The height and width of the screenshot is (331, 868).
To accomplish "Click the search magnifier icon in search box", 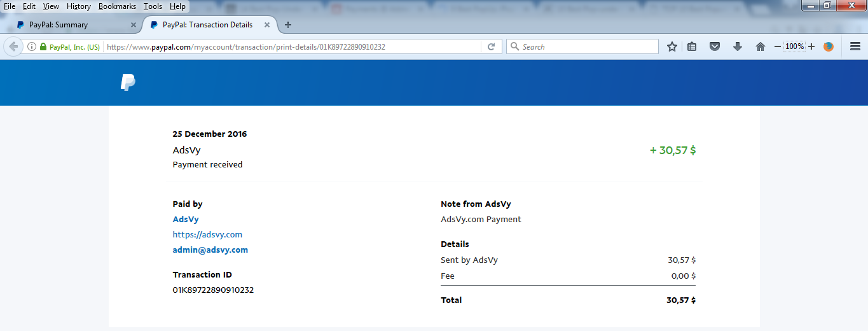I will [514, 46].
